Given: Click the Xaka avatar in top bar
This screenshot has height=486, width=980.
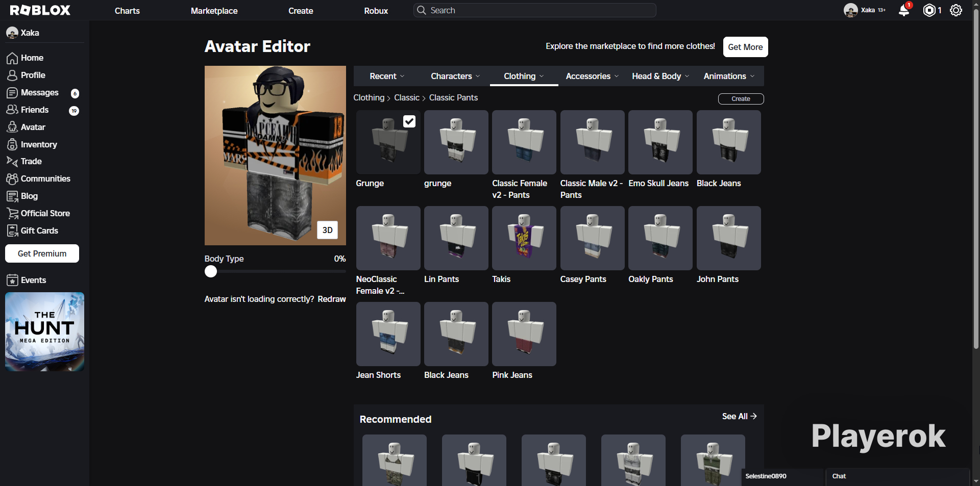Looking at the screenshot, I should pos(850,10).
